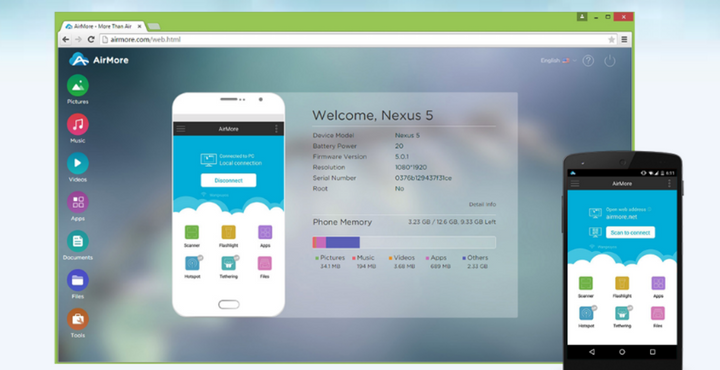Select the serial number 0376b129437f31ce
Screen dimensions: 720x370
(423, 178)
